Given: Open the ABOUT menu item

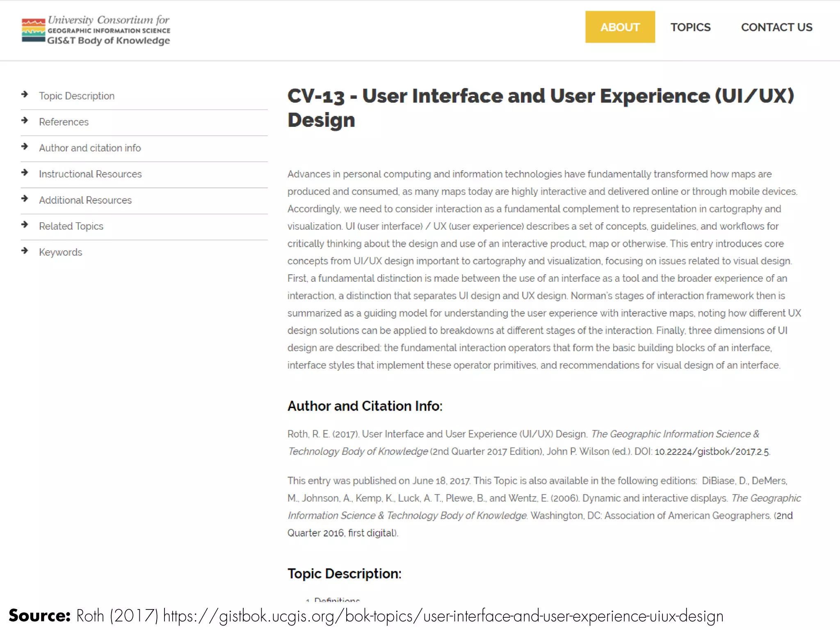Looking at the screenshot, I should 620,27.
